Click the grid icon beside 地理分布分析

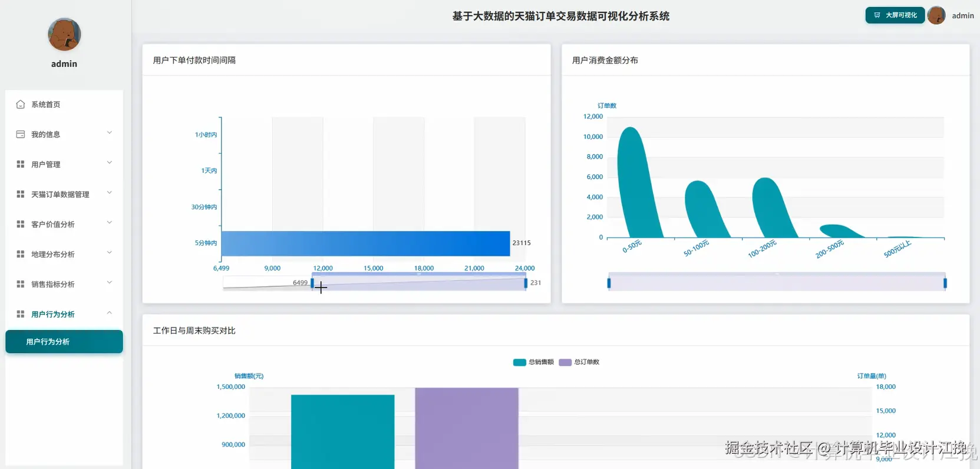tap(21, 255)
